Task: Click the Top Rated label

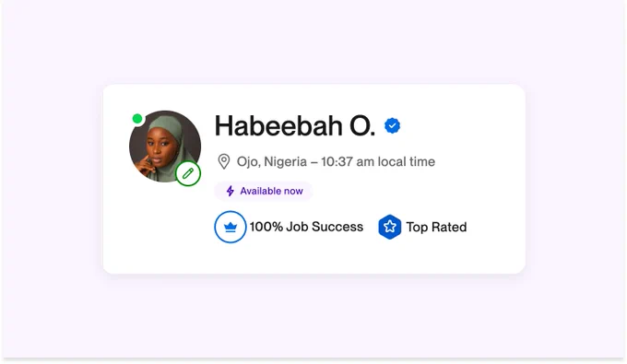Action: pyautogui.click(x=436, y=227)
